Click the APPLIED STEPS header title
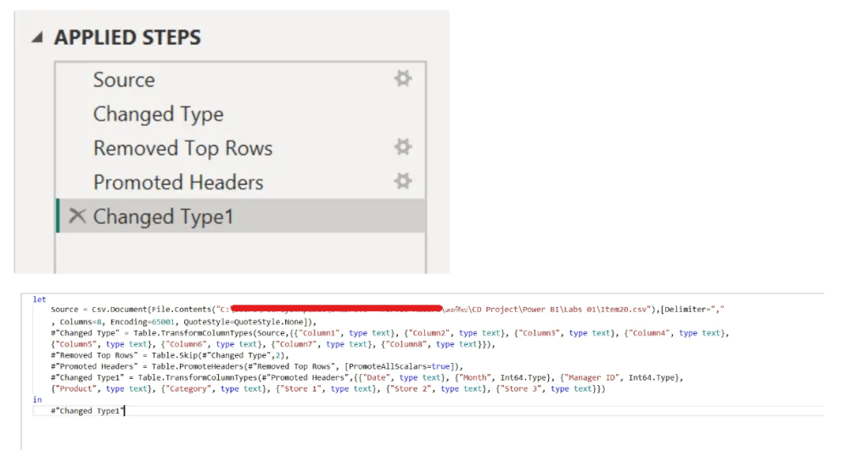The height and width of the screenshot is (457, 868). (x=127, y=38)
